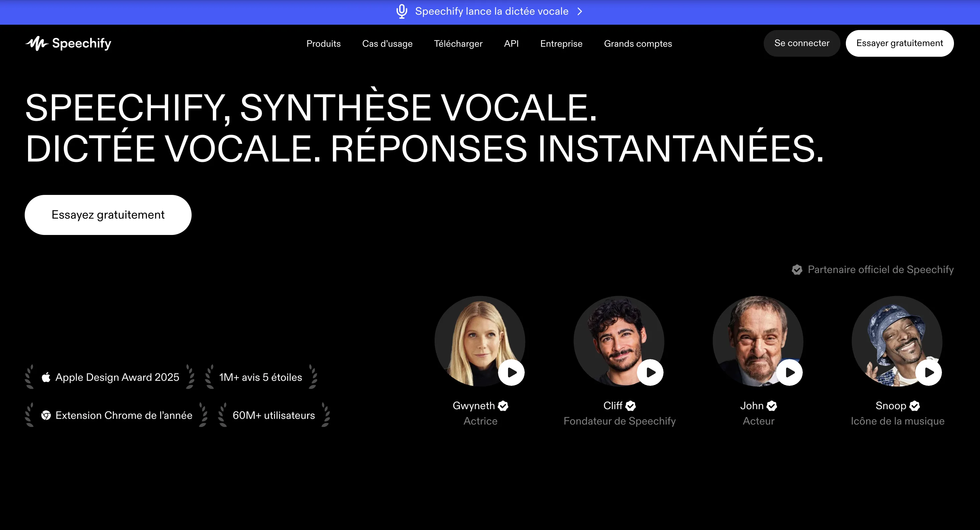Go to the API page
This screenshot has height=530, width=980.
(x=511, y=44)
